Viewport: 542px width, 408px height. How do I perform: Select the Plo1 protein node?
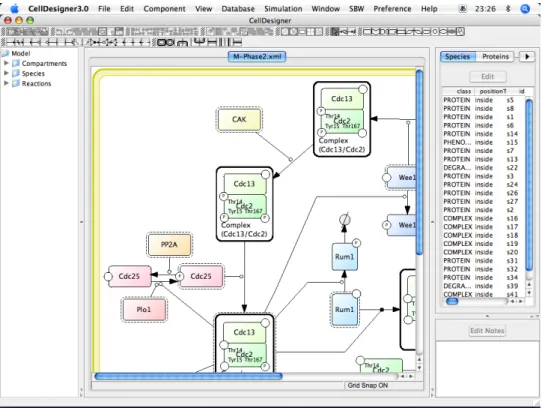click(143, 309)
